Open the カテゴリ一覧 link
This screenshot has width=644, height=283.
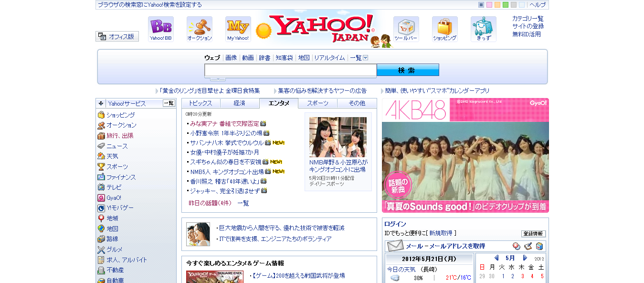coord(528,19)
